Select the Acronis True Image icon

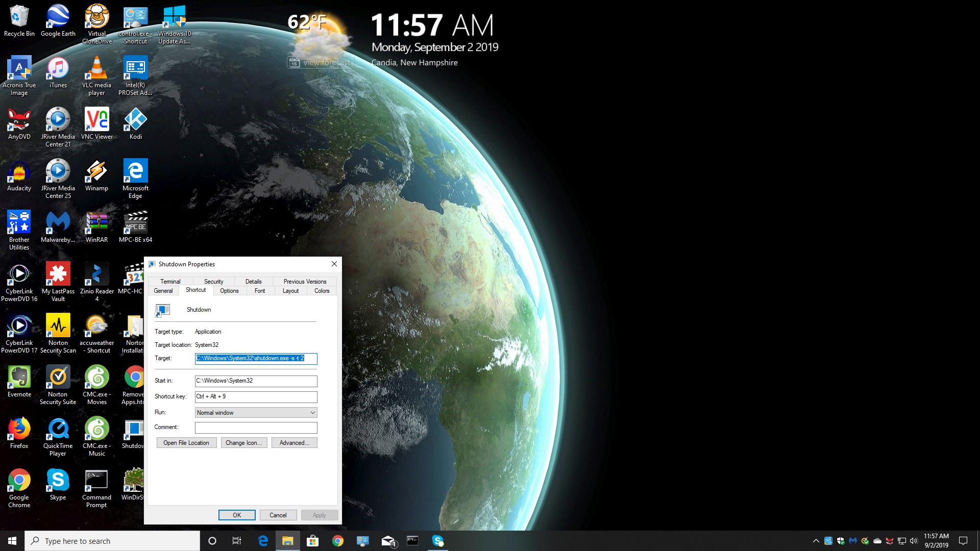click(19, 76)
